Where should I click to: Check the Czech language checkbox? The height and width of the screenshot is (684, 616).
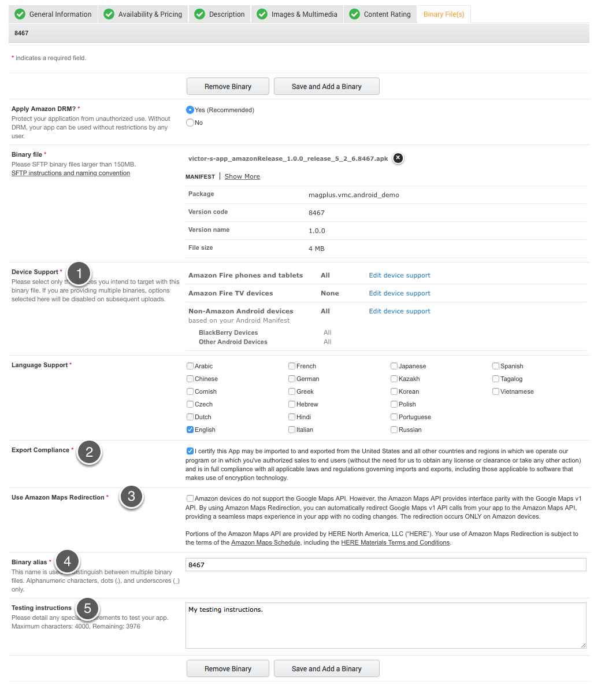(190, 404)
